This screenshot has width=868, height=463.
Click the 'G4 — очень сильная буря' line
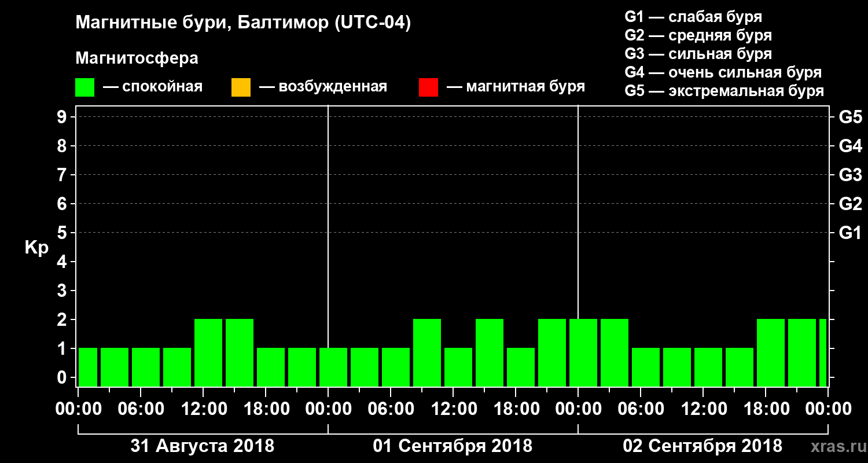(x=723, y=72)
